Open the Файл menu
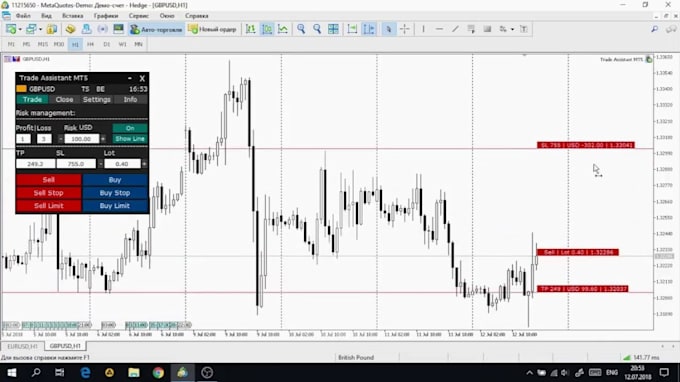This screenshot has height=382, width=680. pos(23,16)
